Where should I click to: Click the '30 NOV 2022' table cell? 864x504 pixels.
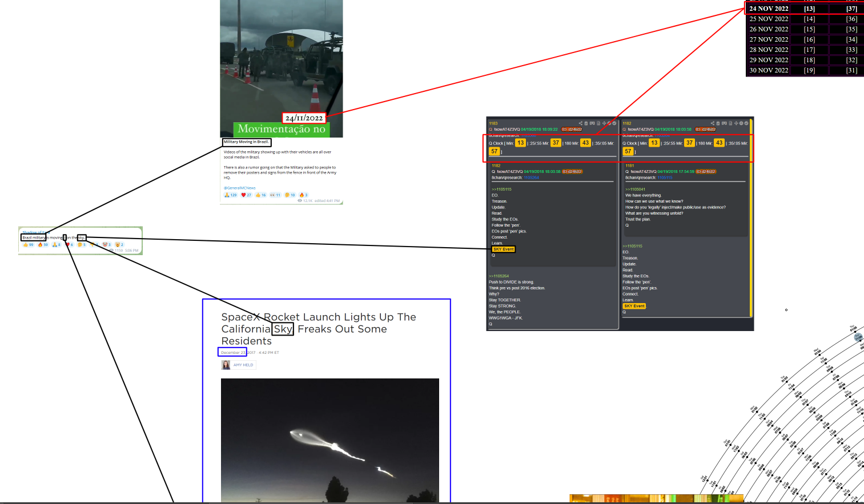point(769,70)
